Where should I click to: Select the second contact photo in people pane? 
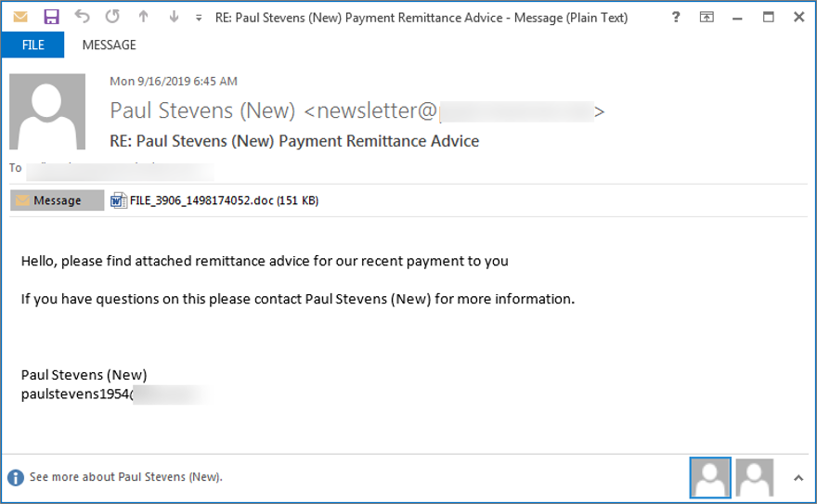click(755, 477)
